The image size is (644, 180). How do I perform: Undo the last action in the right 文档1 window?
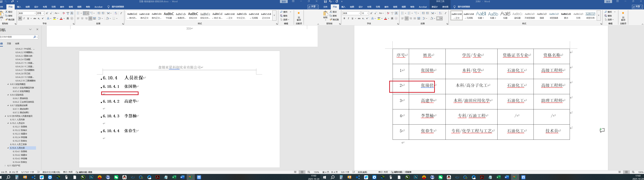point(330,2)
